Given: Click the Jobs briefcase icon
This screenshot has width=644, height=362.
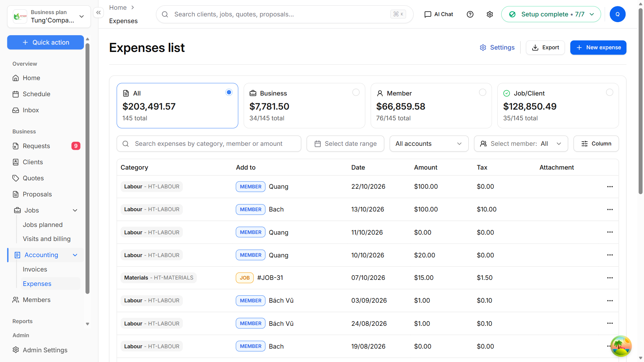Looking at the screenshot, I should [x=17, y=210].
